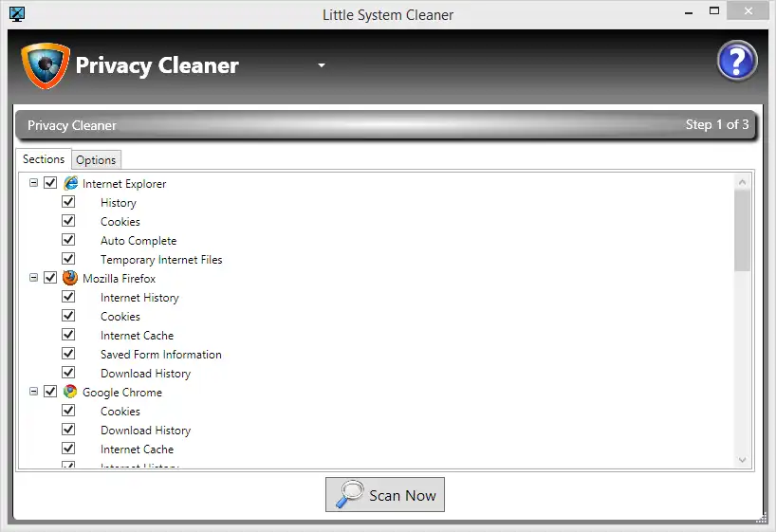Collapse the Google Chrome tree node

[x=33, y=392]
